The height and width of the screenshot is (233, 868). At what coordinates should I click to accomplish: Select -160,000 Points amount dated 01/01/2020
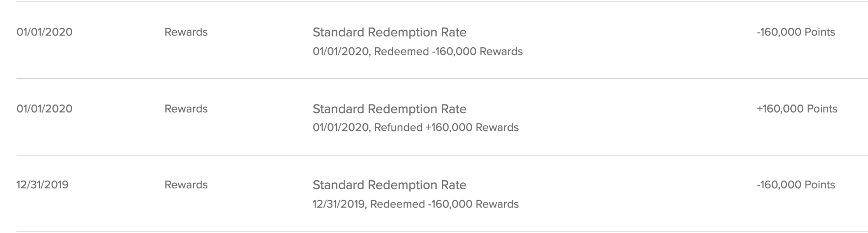pos(796,32)
